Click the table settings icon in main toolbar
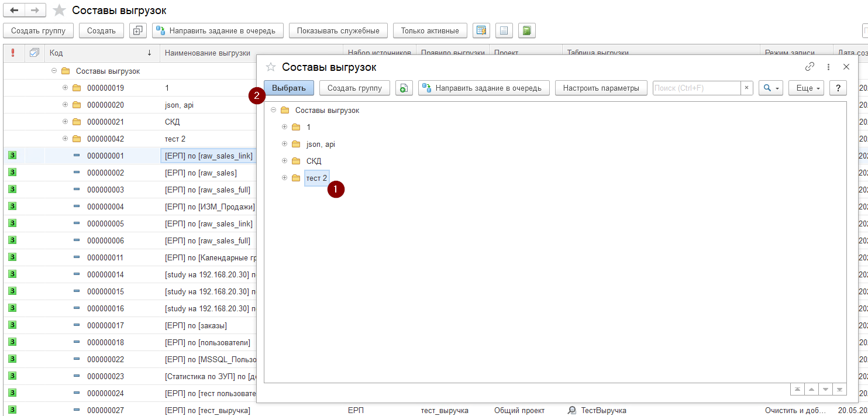This screenshot has height=416, width=868. tap(481, 30)
